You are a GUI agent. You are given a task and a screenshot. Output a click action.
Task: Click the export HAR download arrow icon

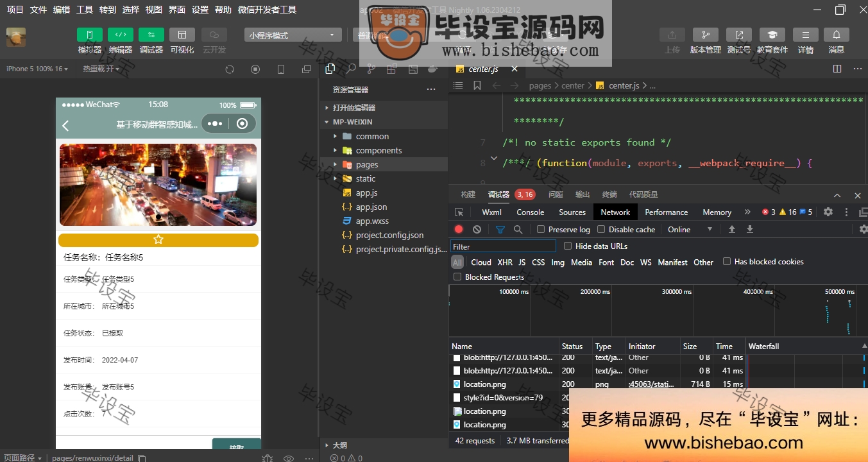749,229
